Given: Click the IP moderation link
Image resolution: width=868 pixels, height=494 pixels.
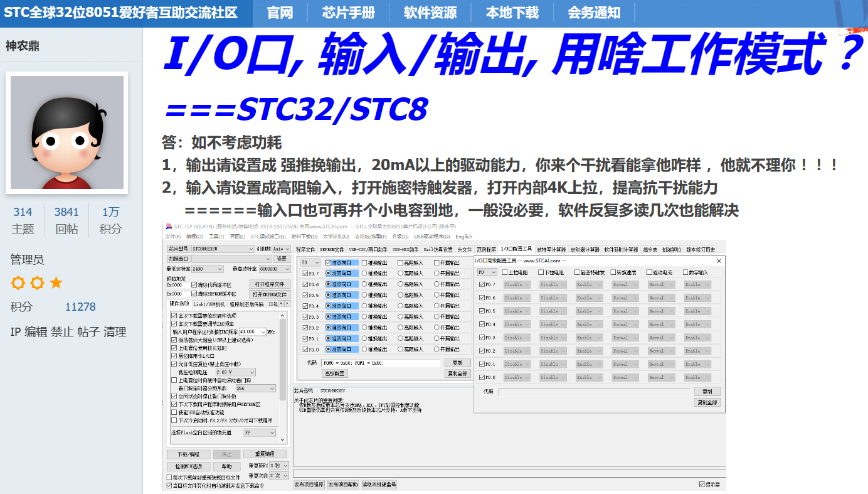Looking at the screenshot, I should tap(16, 332).
